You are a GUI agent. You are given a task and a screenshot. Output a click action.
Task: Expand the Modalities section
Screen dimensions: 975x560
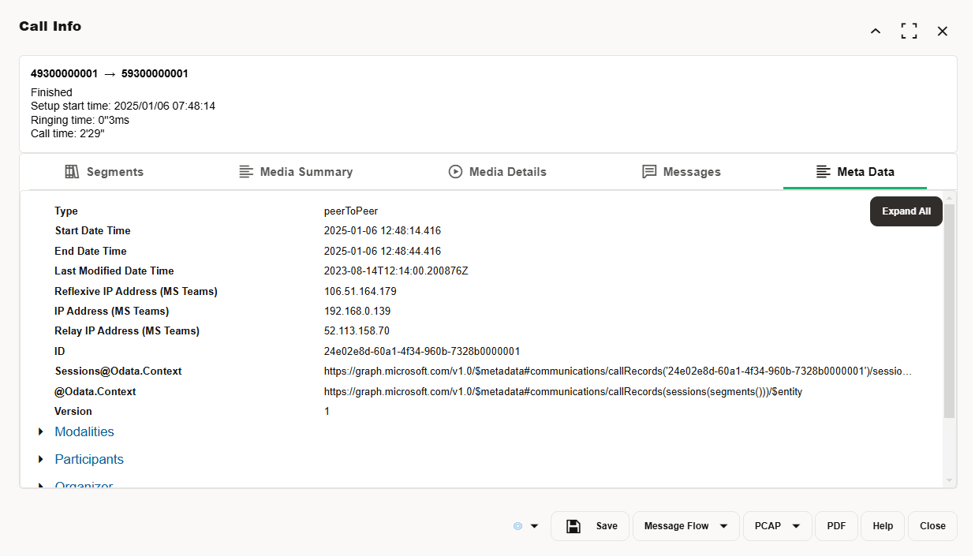click(x=41, y=431)
